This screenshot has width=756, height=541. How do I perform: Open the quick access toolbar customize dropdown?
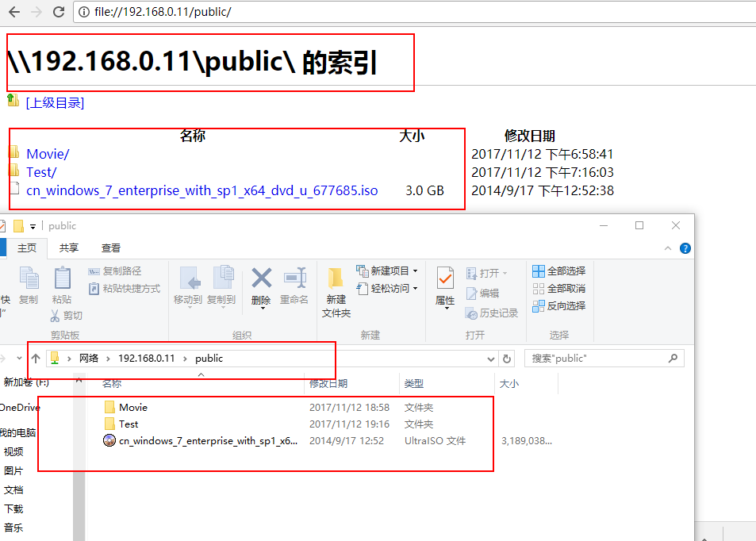pos(33,226)
